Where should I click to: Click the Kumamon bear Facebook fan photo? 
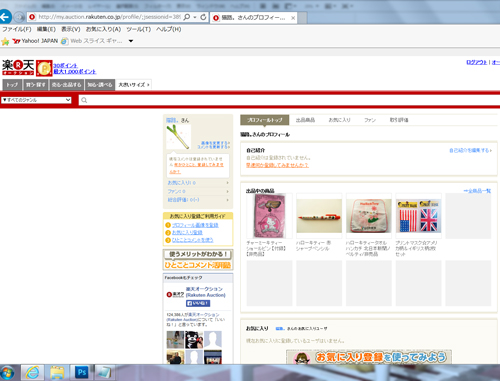[194, 340]
